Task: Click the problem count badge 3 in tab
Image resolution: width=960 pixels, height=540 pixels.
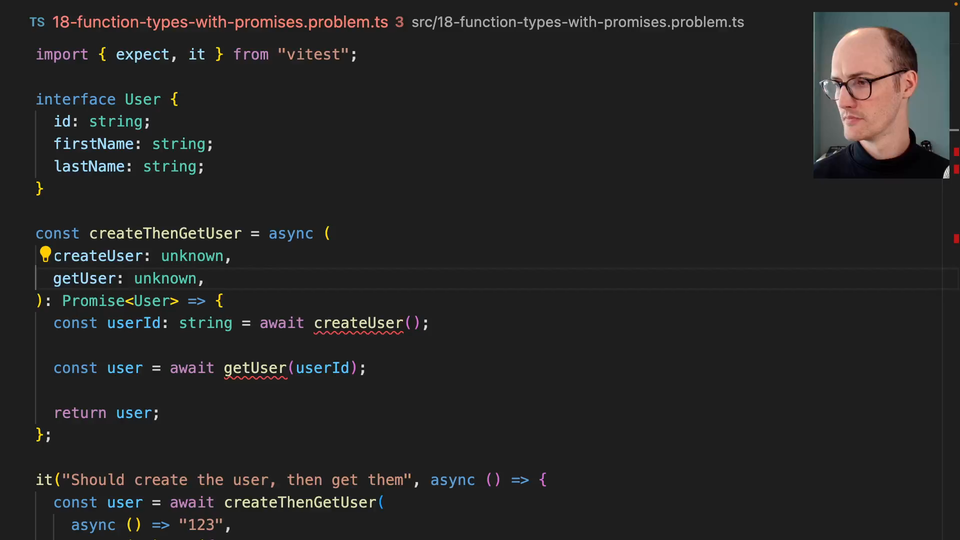Action: [399, 22]
